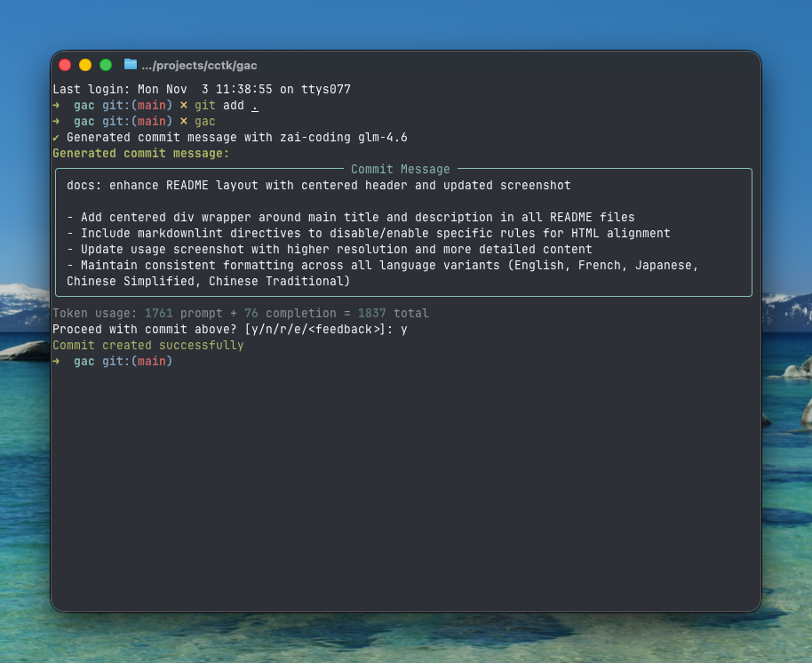Click the green zoom traffic light button
Screen dimensions: 812x663
105,64
